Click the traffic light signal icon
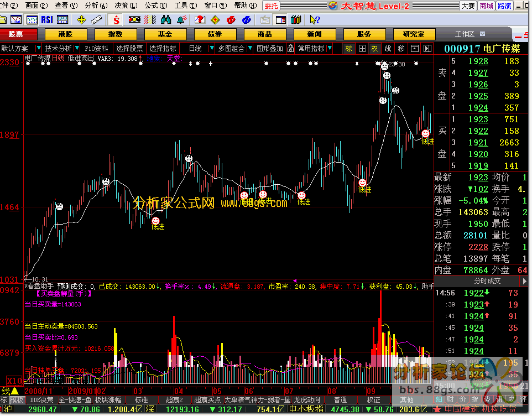Image resolution: width=532 pixels, height=416 pixels. [x=134, y=20]
